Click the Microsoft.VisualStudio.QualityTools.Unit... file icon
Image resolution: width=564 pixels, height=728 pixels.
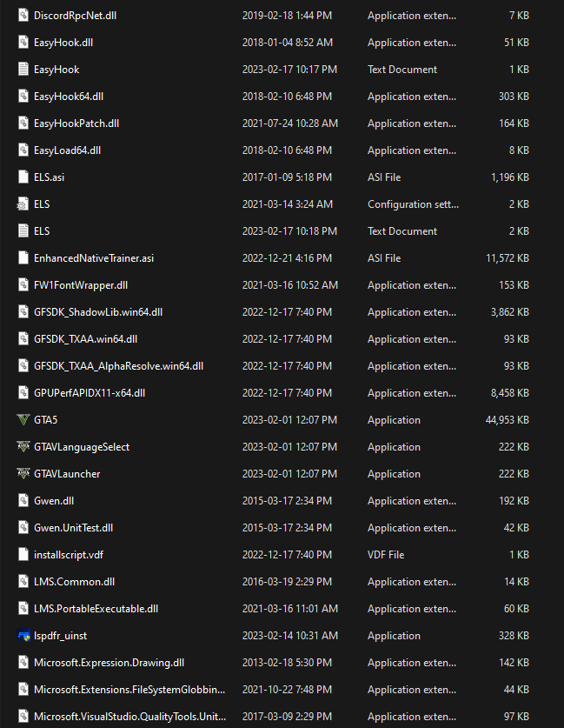pyautogui.click(x=23, y=716)
